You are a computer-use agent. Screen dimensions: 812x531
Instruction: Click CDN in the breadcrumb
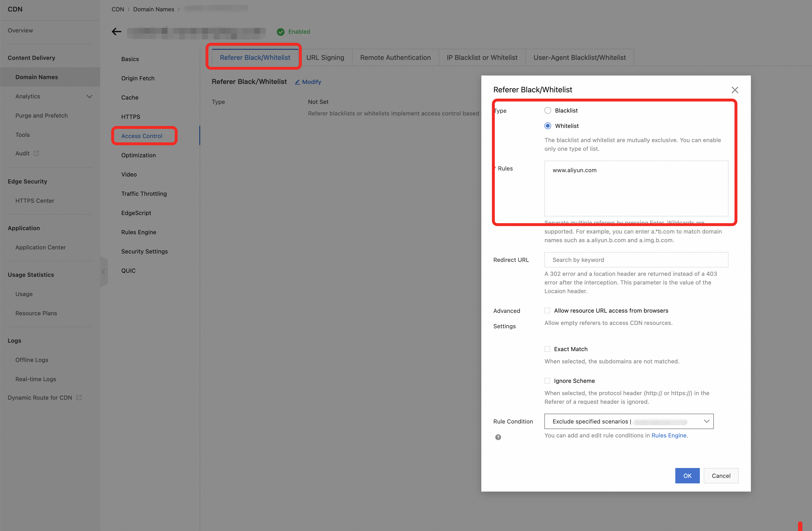[118, 9]
